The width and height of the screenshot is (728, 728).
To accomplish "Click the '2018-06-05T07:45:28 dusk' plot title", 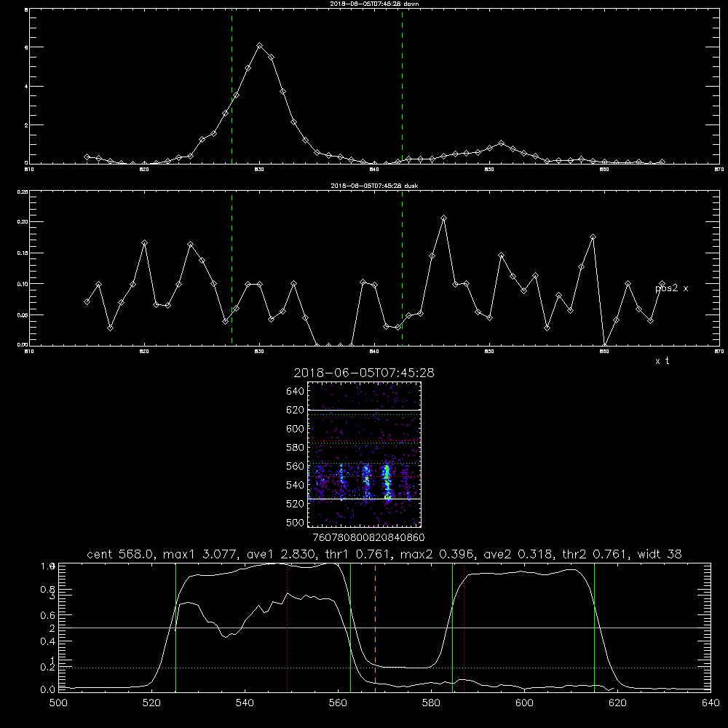I will [x=374, y=186].
